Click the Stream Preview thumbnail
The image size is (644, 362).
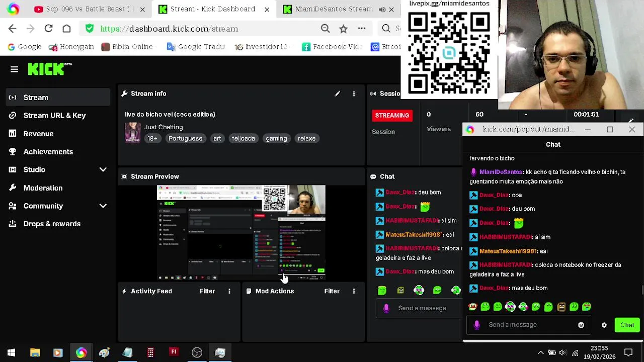click(x=241, y=233)
